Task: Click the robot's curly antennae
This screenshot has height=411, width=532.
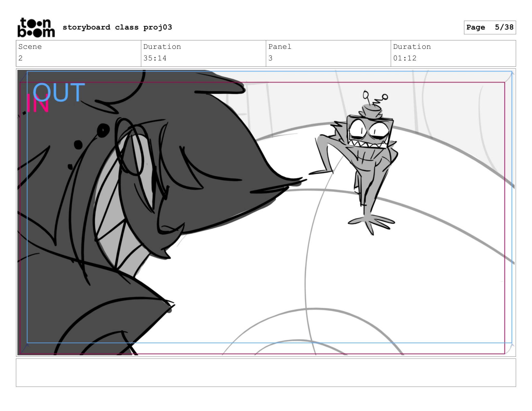Action: coord(375,98)
